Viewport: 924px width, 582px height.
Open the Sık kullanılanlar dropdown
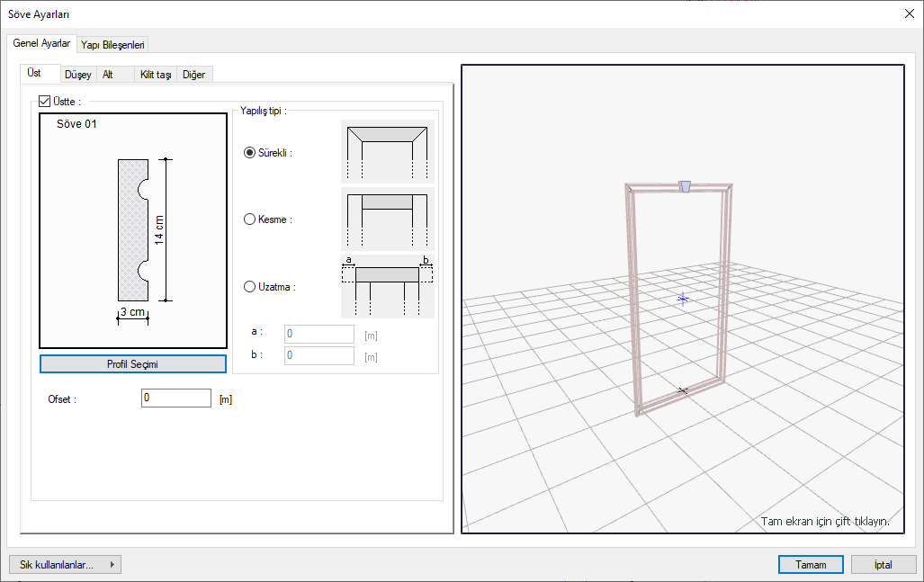pos(65,565)
